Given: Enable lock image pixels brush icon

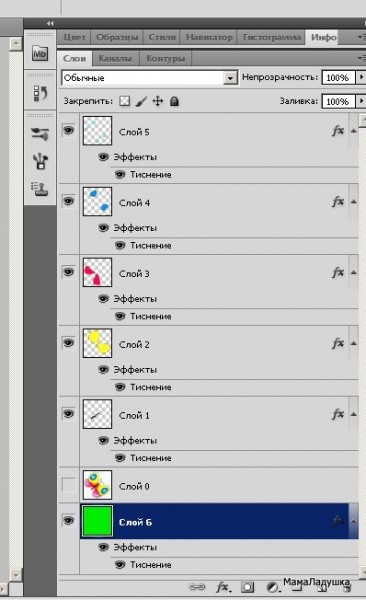Looking at the screenshot, I should (x=141, y=101).
